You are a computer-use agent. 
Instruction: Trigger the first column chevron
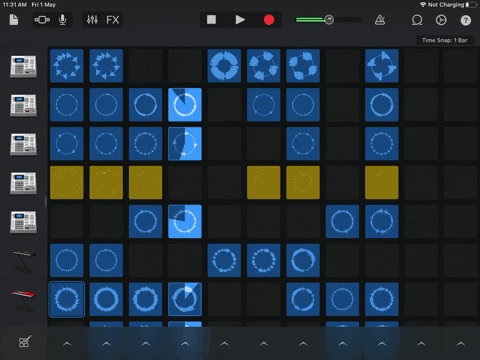(x=67, y=344)
